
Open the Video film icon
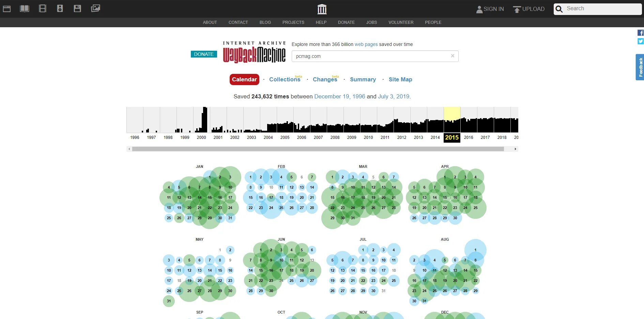[43, 9]
